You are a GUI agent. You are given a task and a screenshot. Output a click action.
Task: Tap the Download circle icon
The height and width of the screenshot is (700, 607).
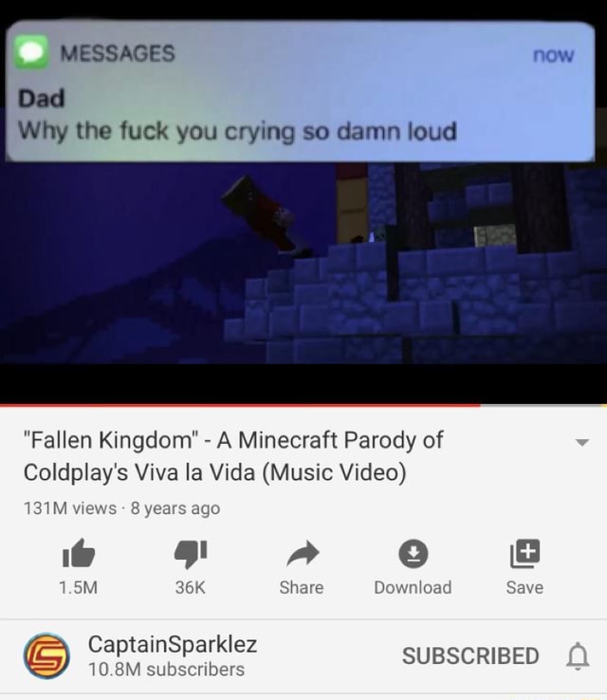413,554
